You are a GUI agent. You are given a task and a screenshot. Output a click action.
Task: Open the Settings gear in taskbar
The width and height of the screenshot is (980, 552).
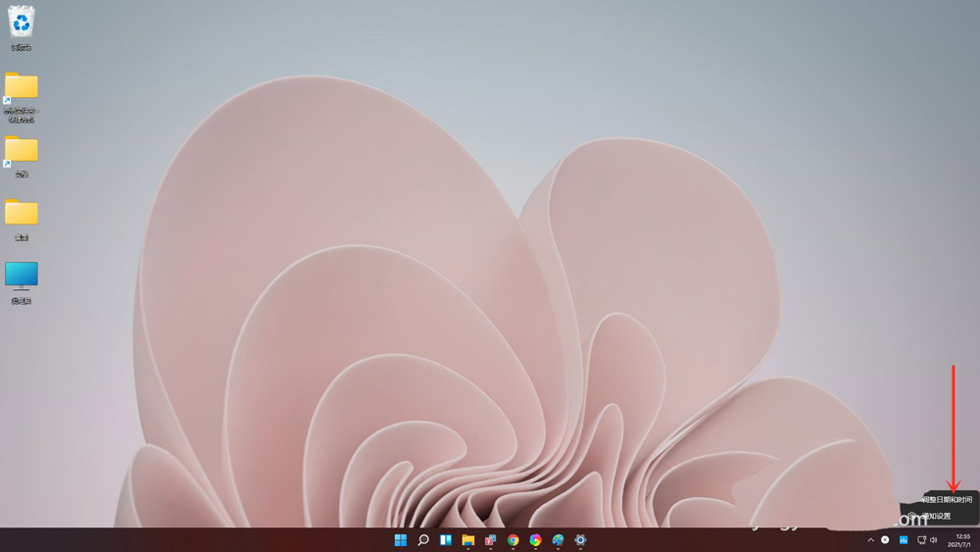point(581,540)
